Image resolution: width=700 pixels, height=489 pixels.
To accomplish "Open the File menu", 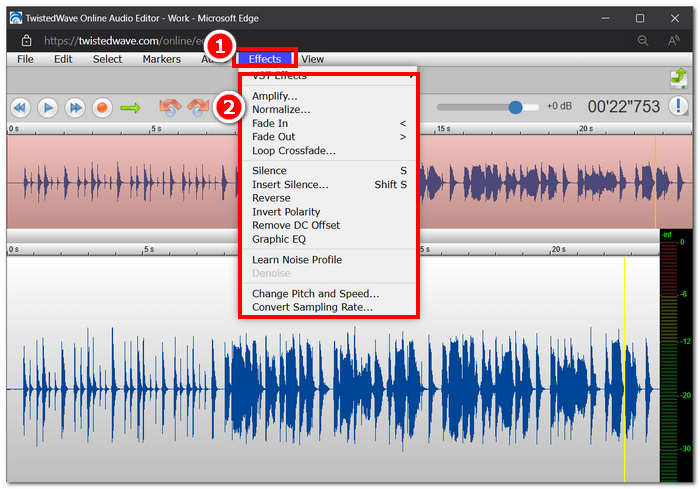I will pos(25,59).
